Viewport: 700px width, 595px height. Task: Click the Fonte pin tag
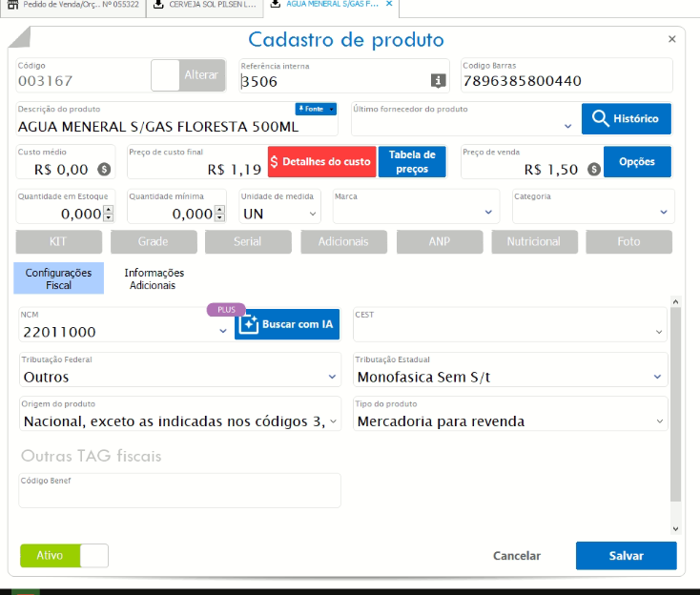click(316, 110)
